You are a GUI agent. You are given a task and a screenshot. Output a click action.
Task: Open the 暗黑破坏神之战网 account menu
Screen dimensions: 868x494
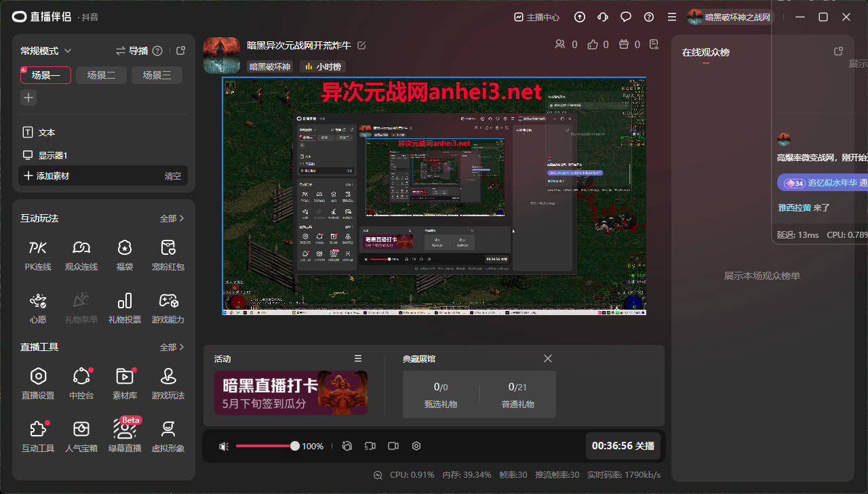click(729, 17)
